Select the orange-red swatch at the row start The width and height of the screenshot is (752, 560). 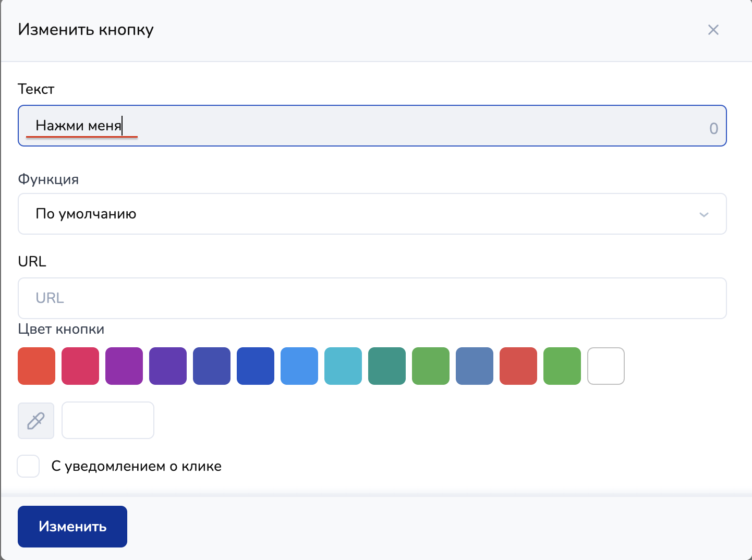tap(37, 366)
